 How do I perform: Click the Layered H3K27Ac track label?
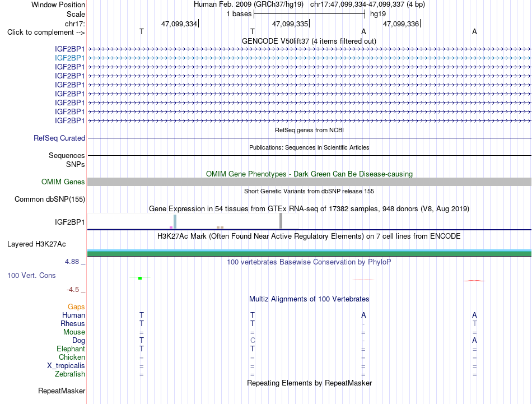[36, 244]
